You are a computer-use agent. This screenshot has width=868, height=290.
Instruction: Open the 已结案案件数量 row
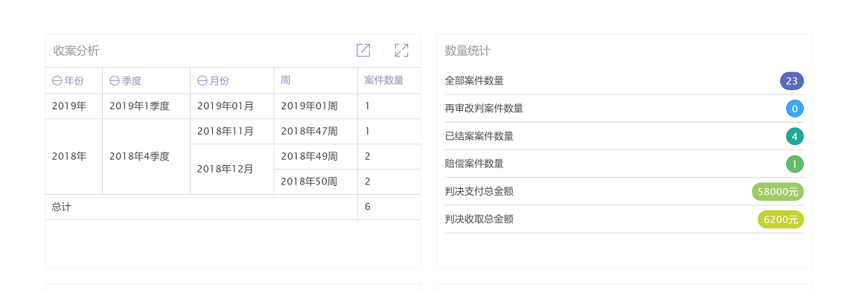(625, 136)
